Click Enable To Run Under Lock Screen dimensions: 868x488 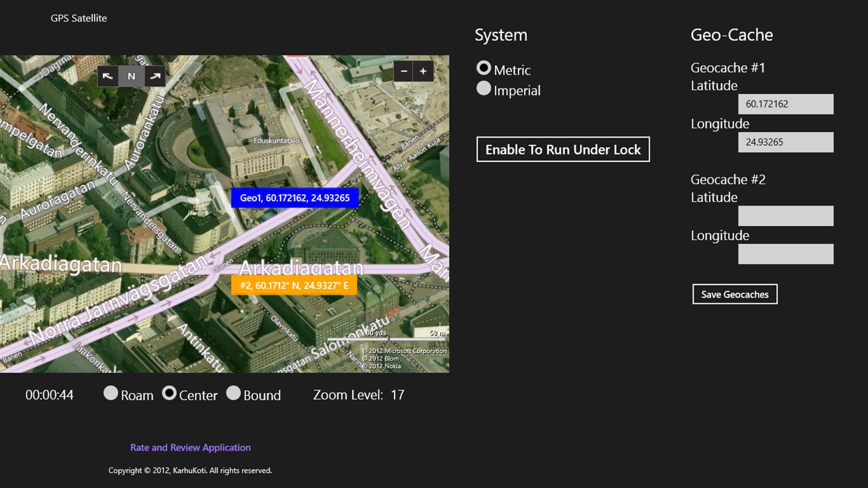coord(563,149)
